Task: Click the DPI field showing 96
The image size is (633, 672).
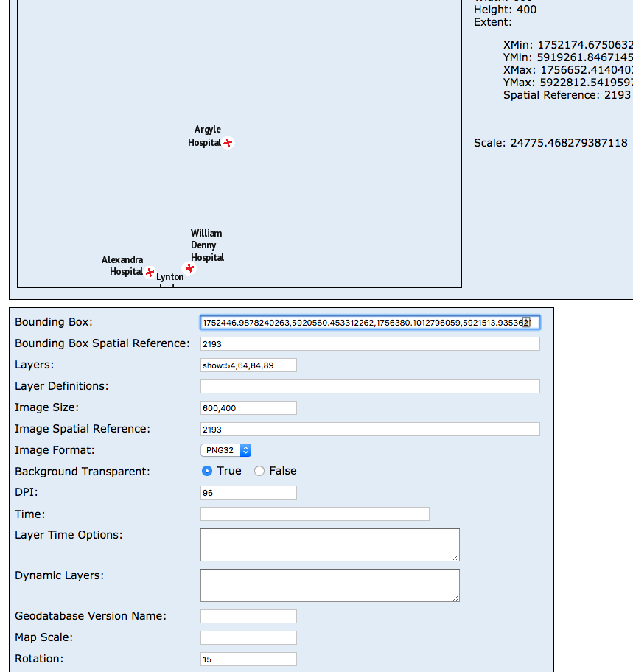Action: click(248, 493)
